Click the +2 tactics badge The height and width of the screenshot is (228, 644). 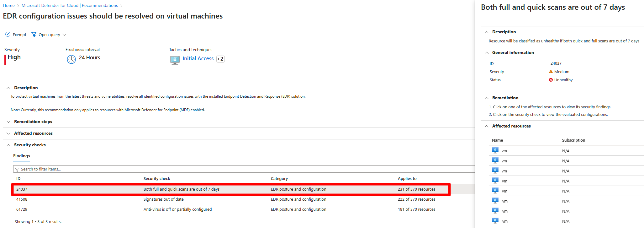(220, 59)
